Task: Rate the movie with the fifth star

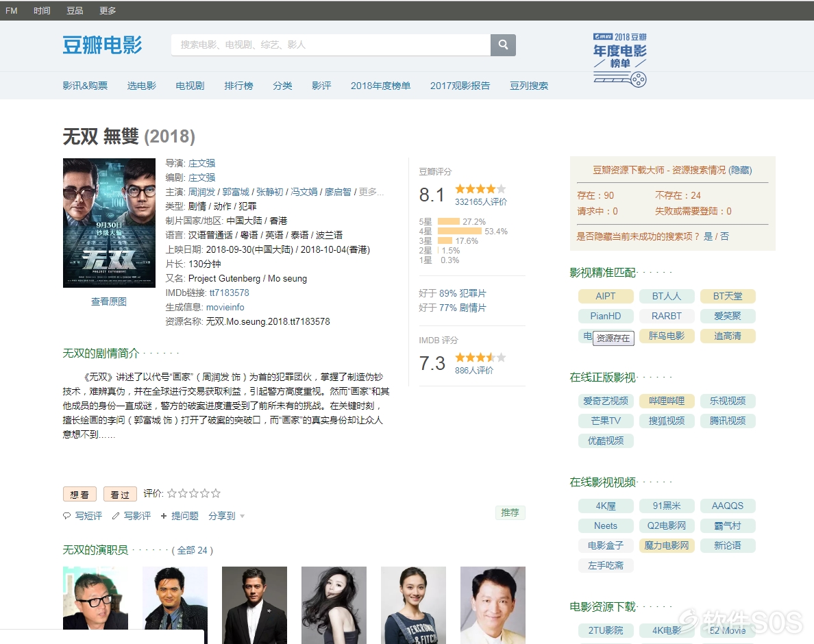Action: (216, 493)
